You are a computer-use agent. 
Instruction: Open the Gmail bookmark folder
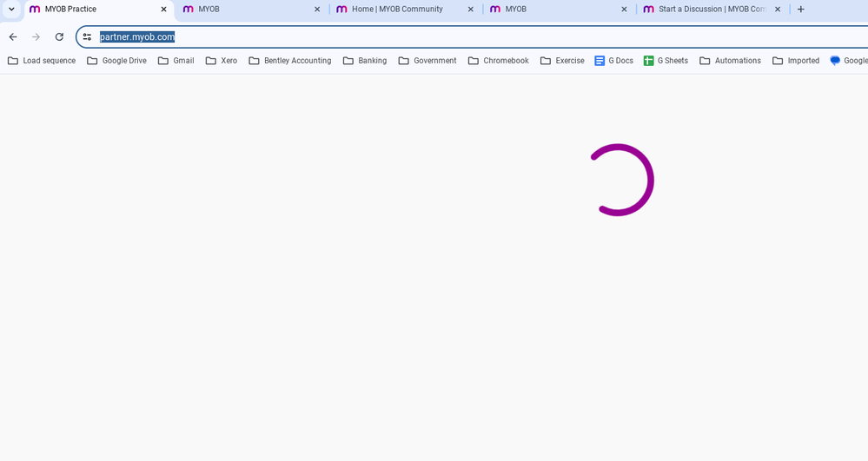point(176,61)
